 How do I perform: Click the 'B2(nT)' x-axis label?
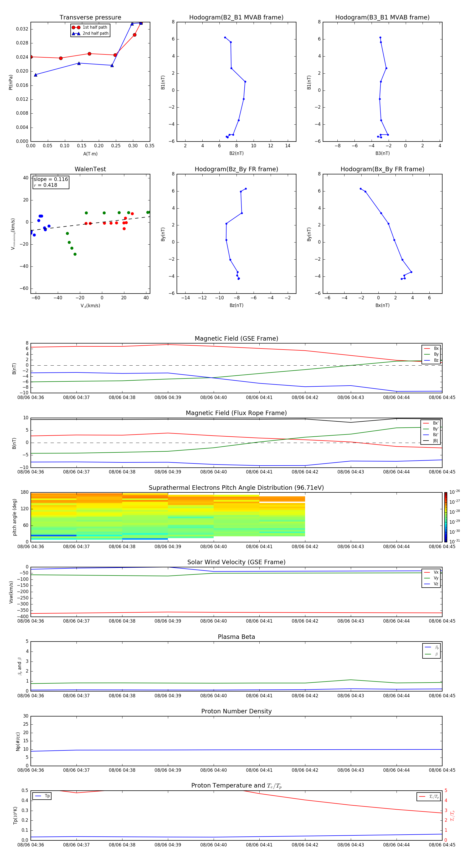(236, 153)
